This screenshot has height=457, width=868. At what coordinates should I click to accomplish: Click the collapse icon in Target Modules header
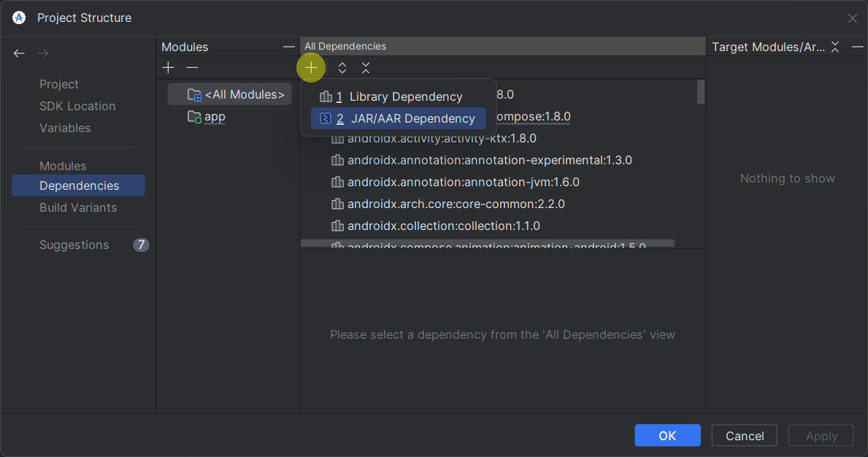click(835, 46)
